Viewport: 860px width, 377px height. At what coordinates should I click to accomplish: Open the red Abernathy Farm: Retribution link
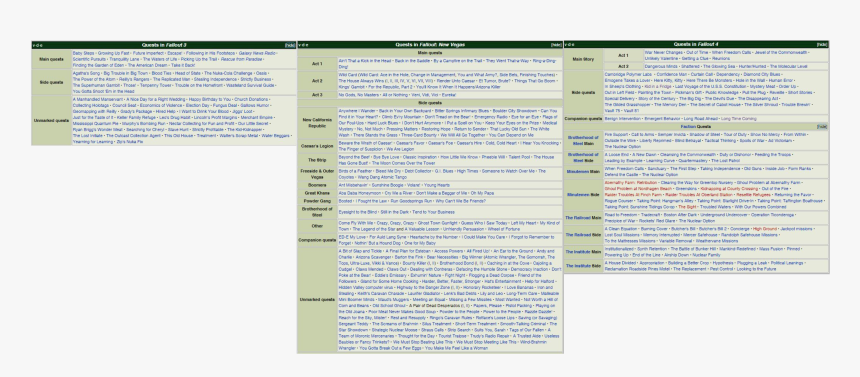point(631,182)
